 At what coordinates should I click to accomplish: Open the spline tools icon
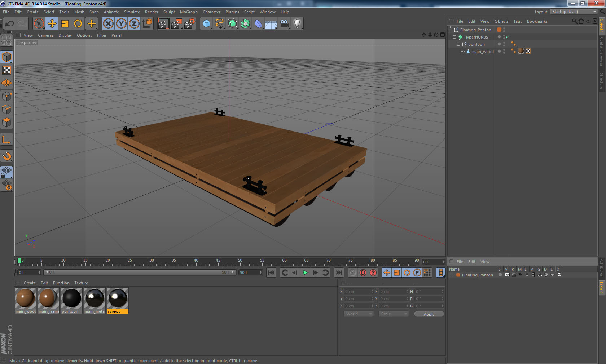coord(219,24)
